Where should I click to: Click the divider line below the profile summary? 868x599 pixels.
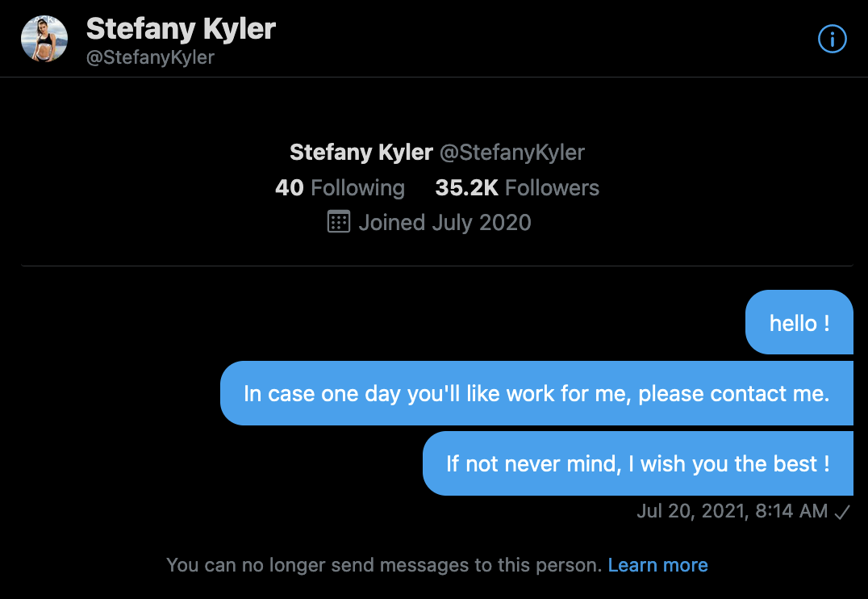click(x=436, y=266)
